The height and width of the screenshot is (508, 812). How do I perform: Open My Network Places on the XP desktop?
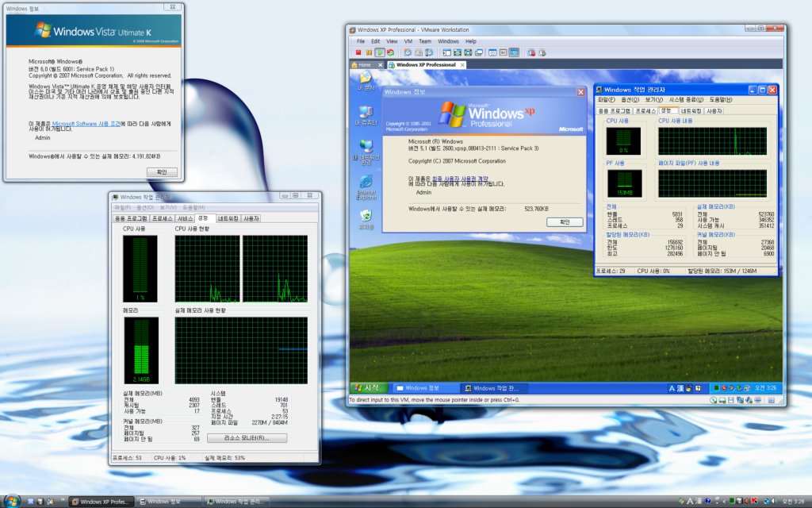pyautogui.click(x=366, y=152)
